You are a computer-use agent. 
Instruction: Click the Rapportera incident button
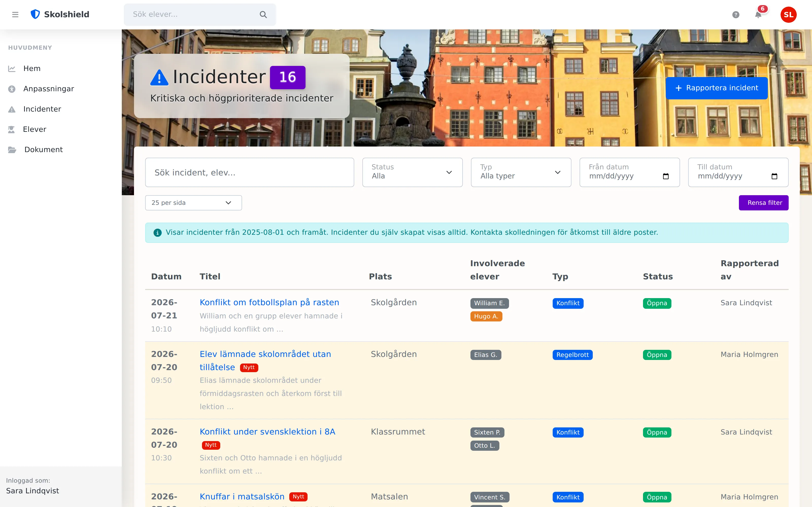click(716, 88)
